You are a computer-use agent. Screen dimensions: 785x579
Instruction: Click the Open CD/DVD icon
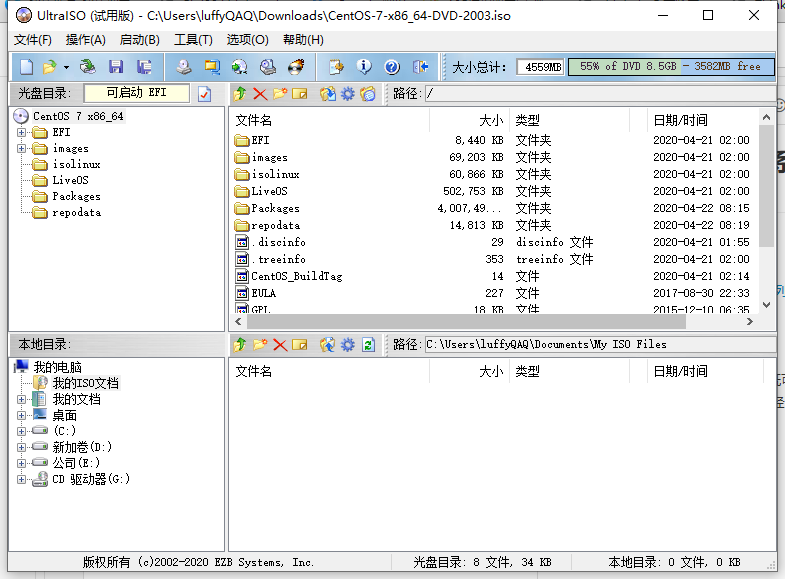[88, 67]
